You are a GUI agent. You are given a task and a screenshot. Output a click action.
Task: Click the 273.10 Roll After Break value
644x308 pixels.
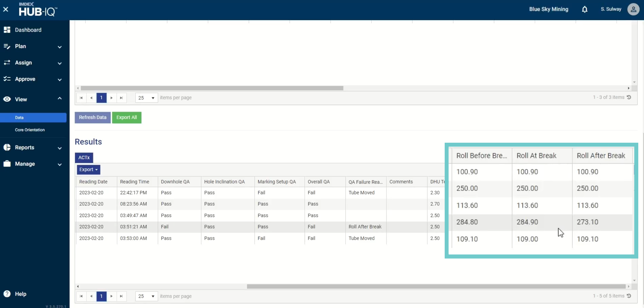(x=587, y=222)
